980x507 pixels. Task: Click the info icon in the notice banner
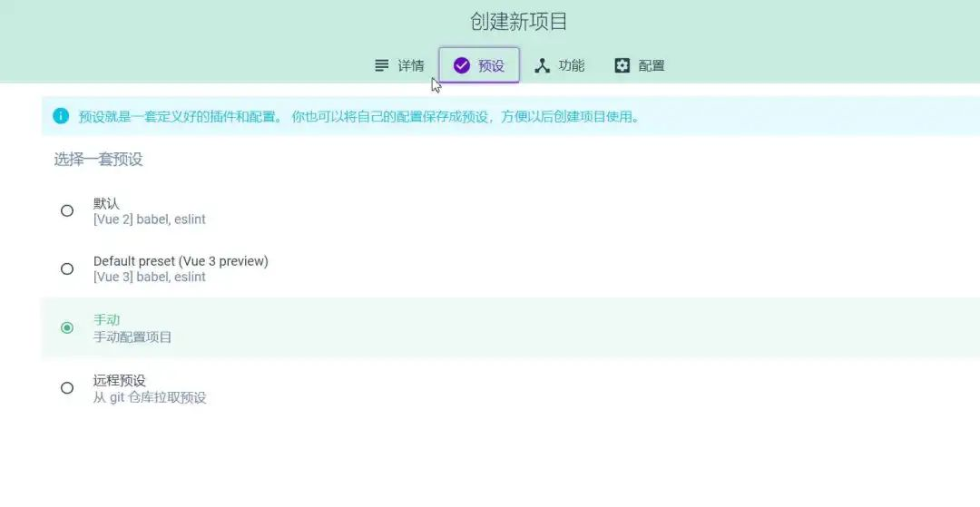click(61, 116)
